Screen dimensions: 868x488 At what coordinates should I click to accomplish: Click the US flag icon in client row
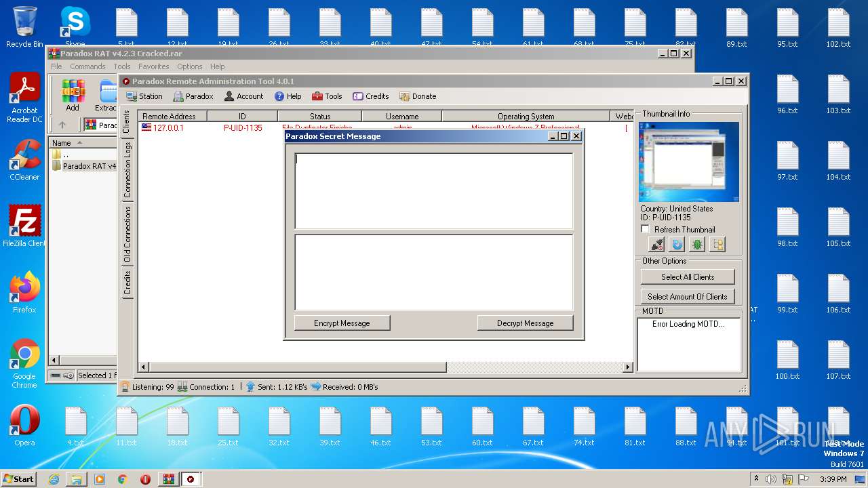pos(146,127)
